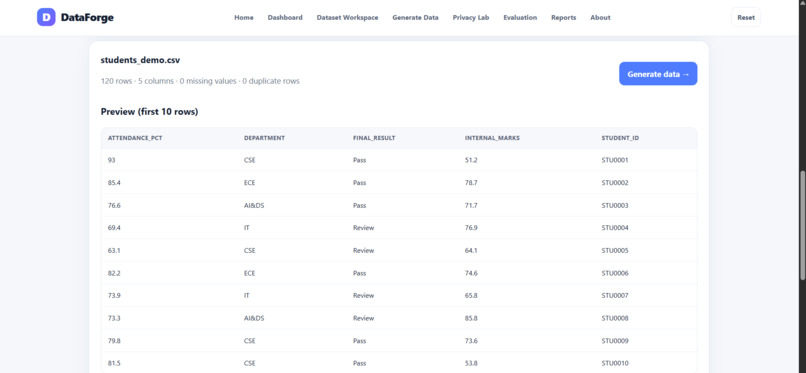Screen dimensions: 806x373
Task: Go to the Dashboard page
Action: point(285,17)
